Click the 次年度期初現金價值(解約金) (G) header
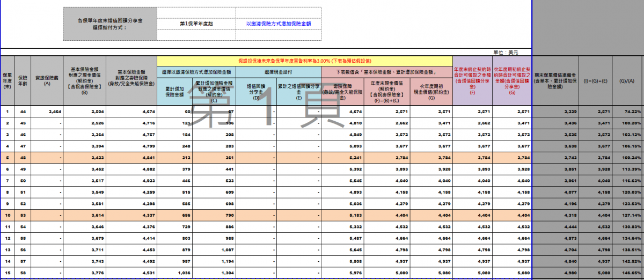The width and height of the screenshot is (644, 280). 431,91
